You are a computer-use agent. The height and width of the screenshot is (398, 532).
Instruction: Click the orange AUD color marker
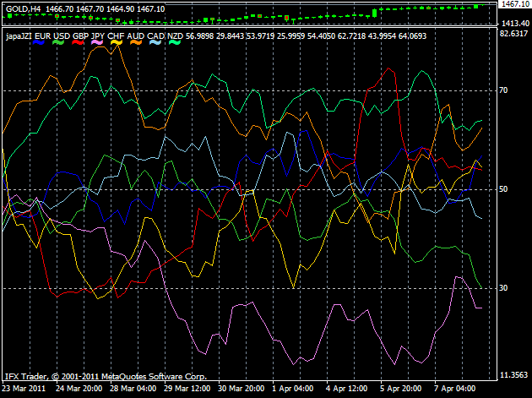pos(136,42)
